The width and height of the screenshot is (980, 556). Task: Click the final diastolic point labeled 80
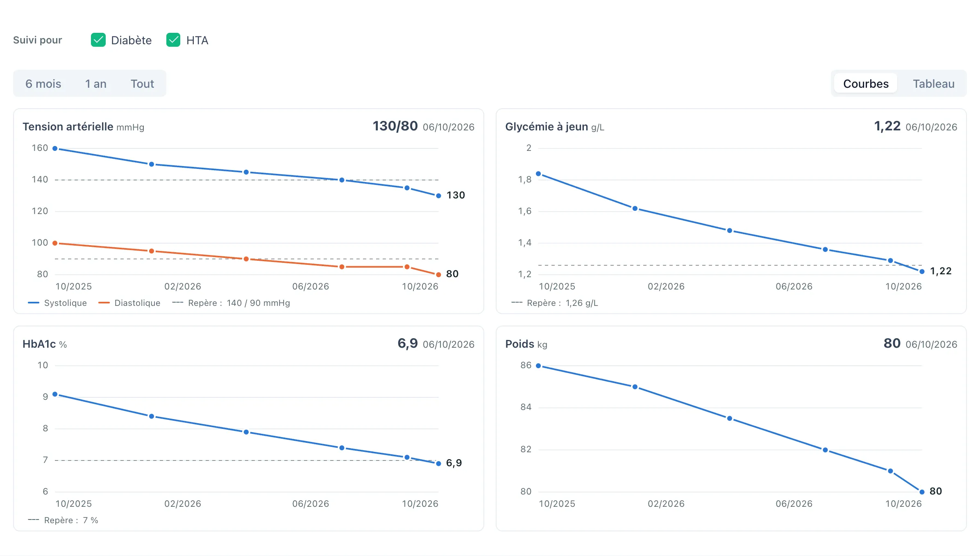point(438,275)
